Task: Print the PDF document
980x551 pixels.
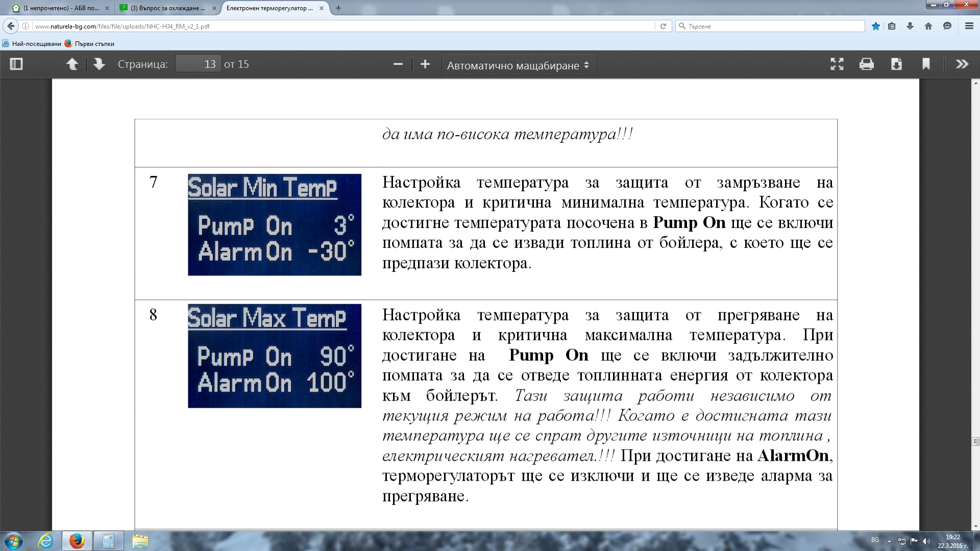Action: [x=866, y=64]
